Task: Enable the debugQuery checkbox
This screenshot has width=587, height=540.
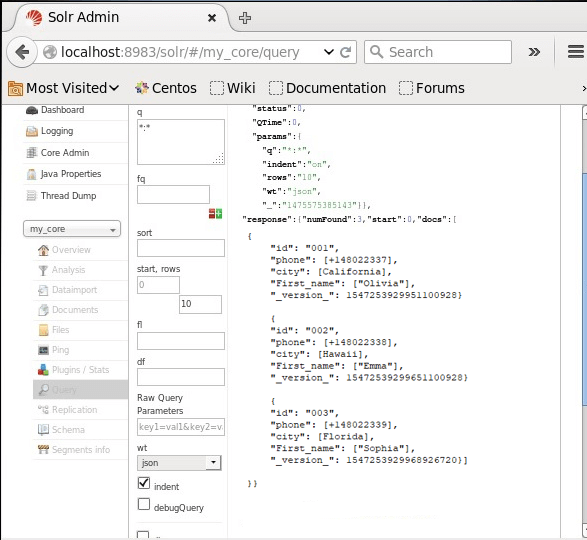Action: pos(144,504)
